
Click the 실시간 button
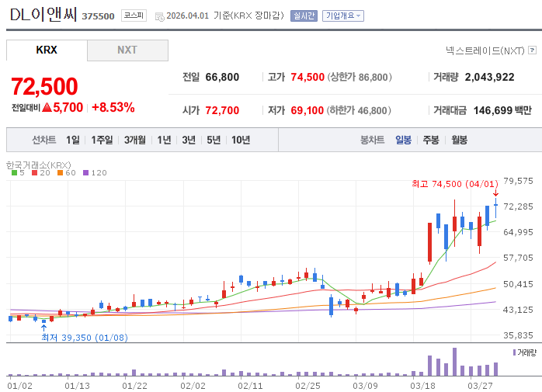[304, 16]
